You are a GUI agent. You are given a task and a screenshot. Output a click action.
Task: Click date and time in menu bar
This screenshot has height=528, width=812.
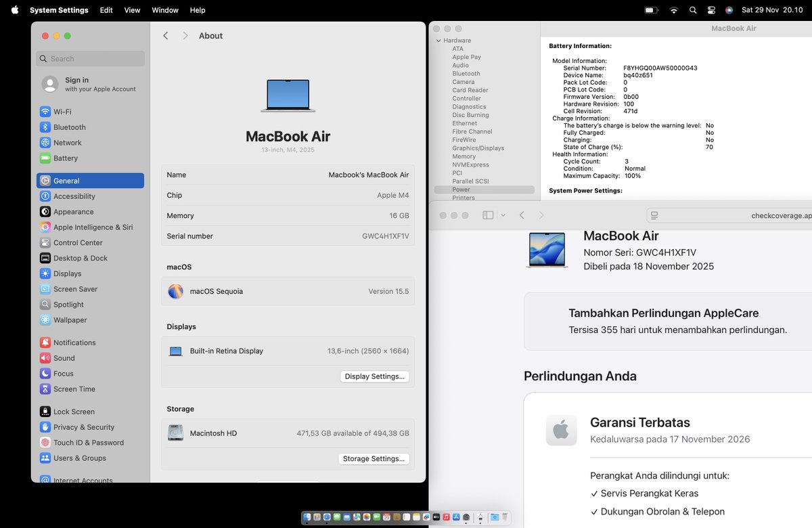[772, 10]
